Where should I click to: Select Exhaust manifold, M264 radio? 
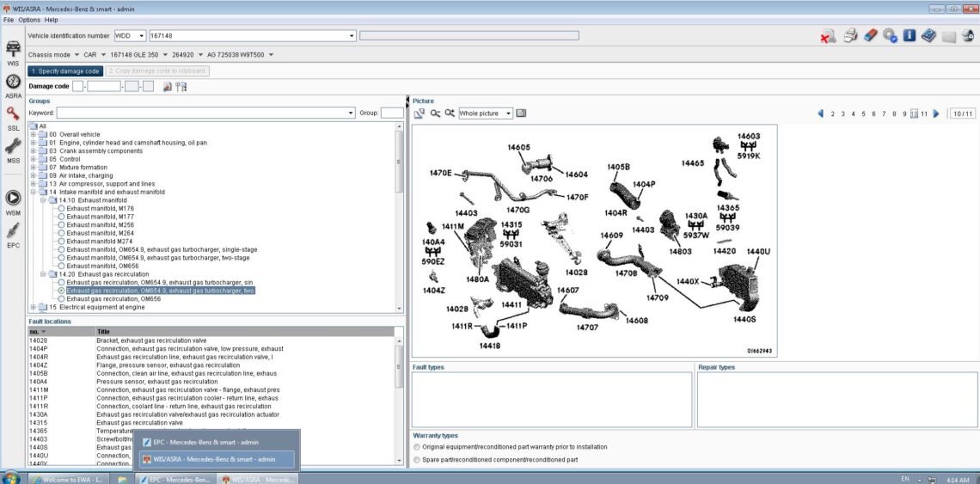click(61, 233)
